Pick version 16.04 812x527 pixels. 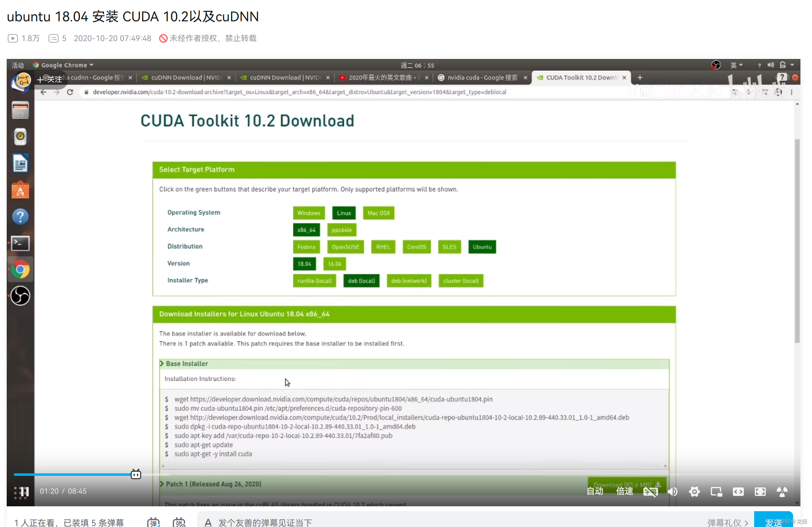click(335, 264)
